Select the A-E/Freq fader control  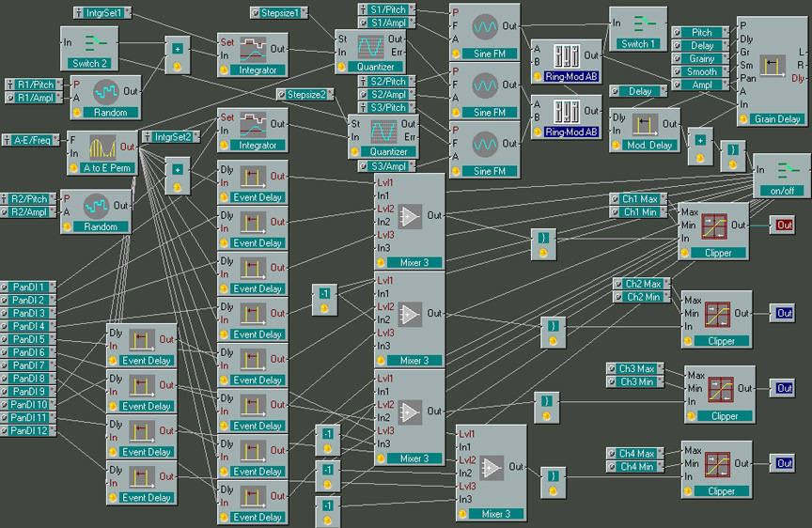click(28, 140)
